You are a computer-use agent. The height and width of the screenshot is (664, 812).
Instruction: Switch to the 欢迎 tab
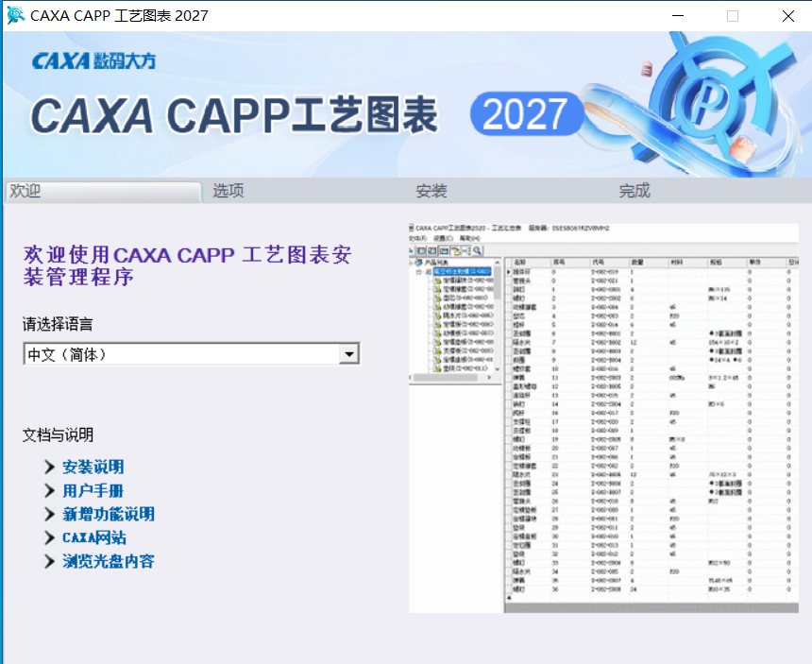pos(103,191)
